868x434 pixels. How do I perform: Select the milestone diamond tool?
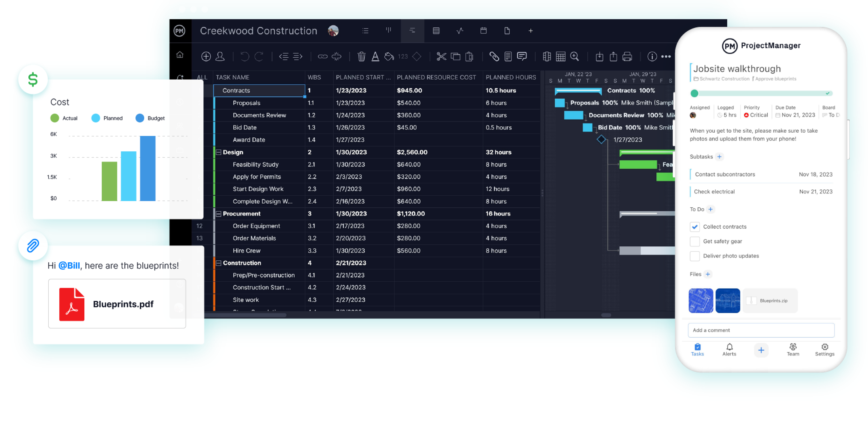[x=417, y=57]
